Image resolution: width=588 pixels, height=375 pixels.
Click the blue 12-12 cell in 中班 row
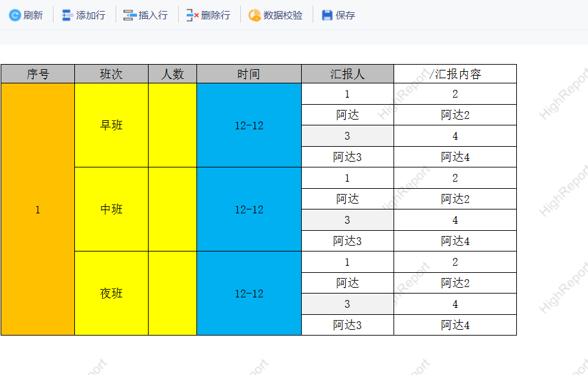click(x=249, y=209)
